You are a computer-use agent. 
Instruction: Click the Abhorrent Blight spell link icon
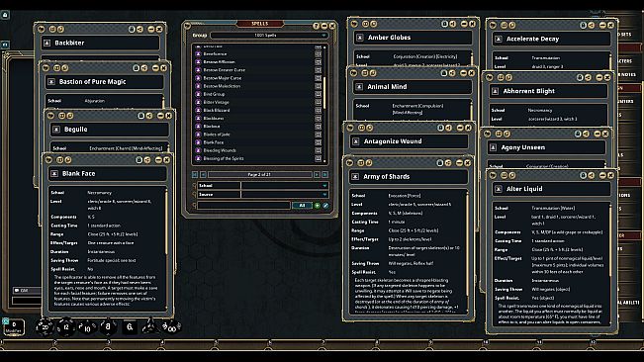click(495, 91)
